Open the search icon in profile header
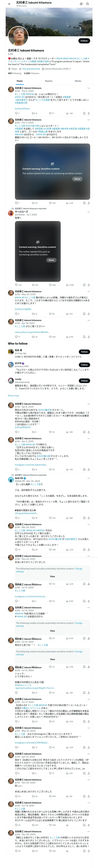The width and height of the screenshot is (98, 868). click(88, 4)
